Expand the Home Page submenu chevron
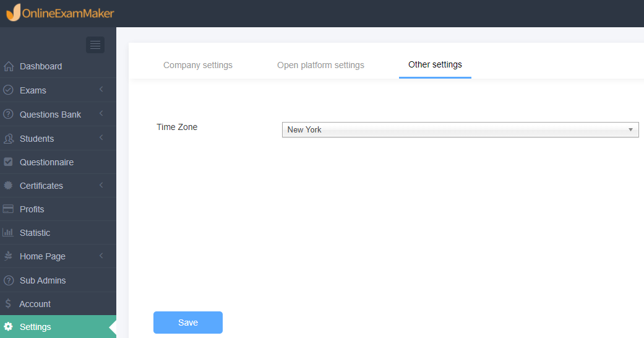 [101, 256]
